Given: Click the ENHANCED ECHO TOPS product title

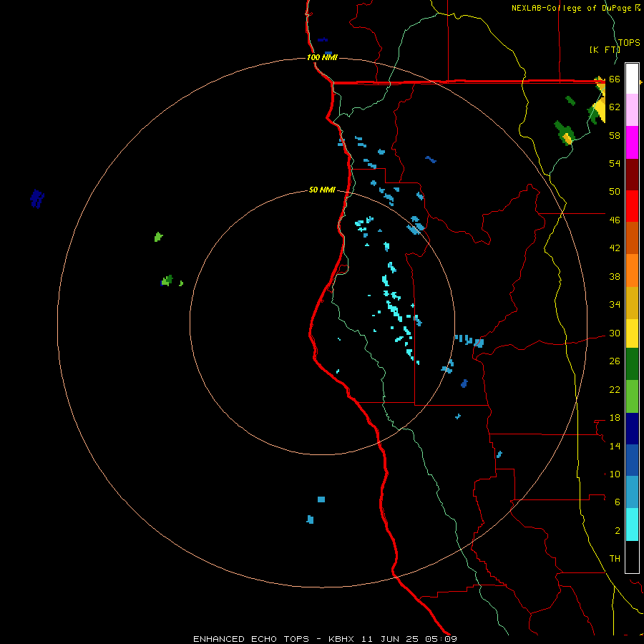Looking at the screenshot, I should pyautogui.click(x=251, y=639).
